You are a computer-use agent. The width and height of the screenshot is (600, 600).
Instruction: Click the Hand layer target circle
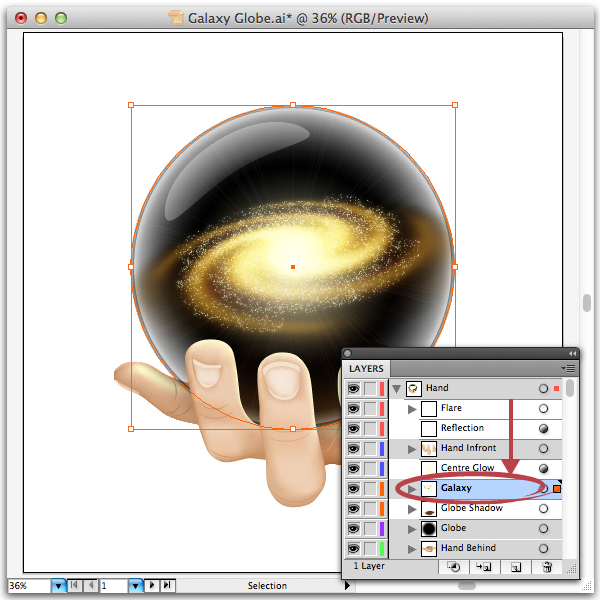click(x=543, y=388)
